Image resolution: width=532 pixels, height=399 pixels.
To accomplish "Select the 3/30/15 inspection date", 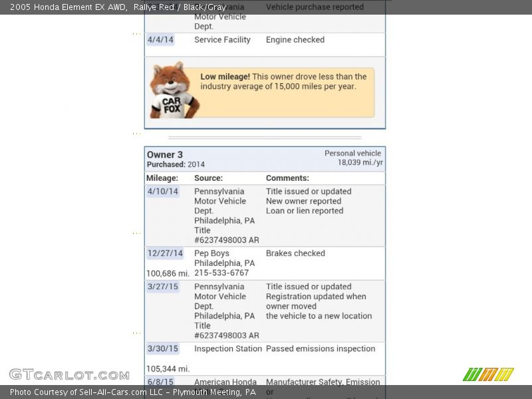I will coord(163,348).
